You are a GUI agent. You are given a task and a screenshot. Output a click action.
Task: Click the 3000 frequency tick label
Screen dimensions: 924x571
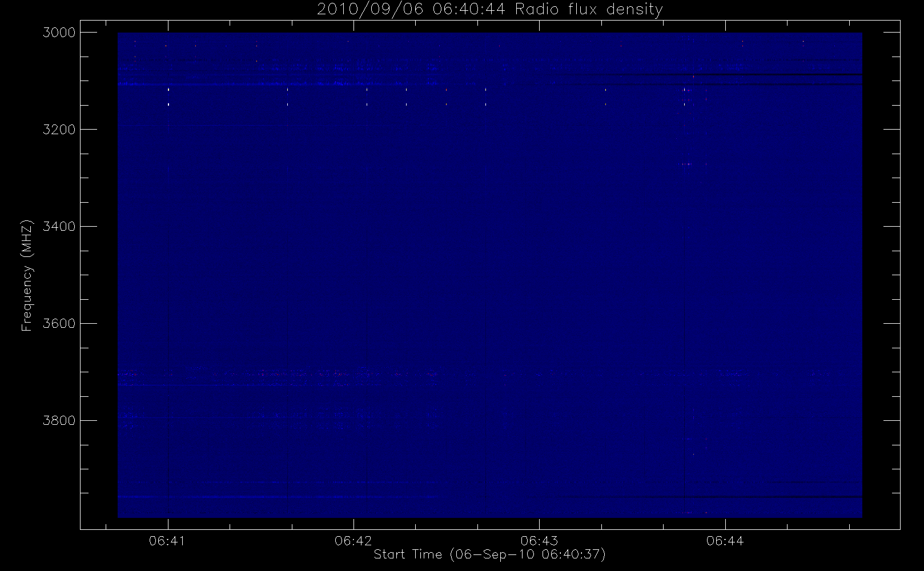pyautogui.click(x=59, y=33)
